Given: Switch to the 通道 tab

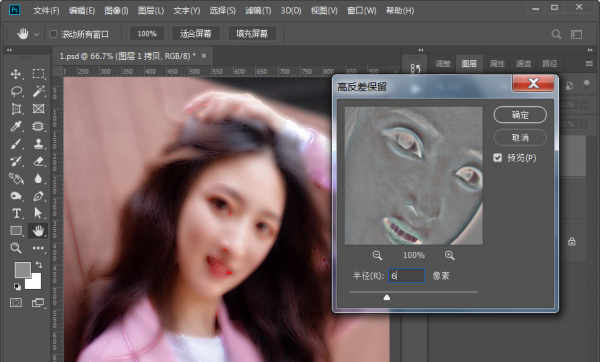Looking at the screenshot, I should [523, 64].
